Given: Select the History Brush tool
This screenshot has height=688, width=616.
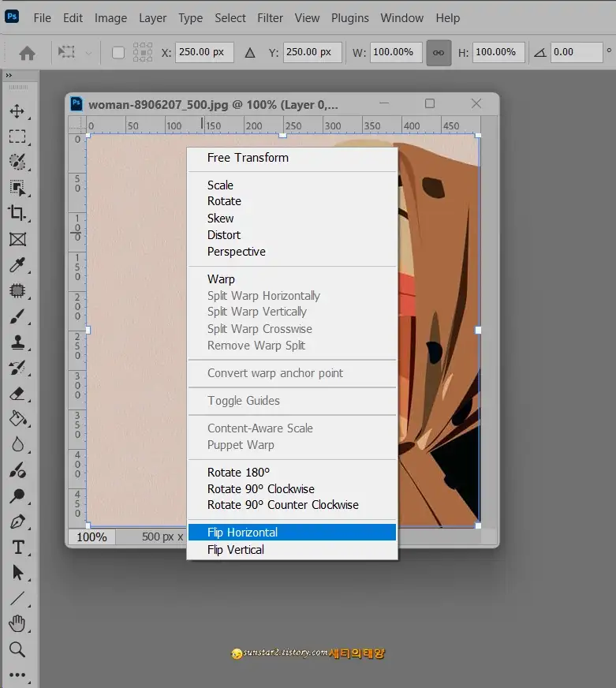Looking at the screenshot, I should coord(17,368).
